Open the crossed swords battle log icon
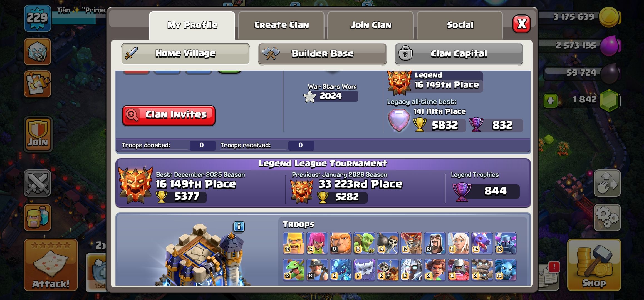 point(37,183)
